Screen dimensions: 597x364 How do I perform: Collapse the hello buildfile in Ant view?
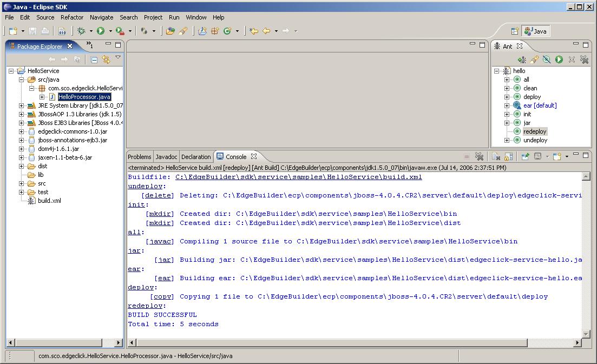[x=496, y=71]
